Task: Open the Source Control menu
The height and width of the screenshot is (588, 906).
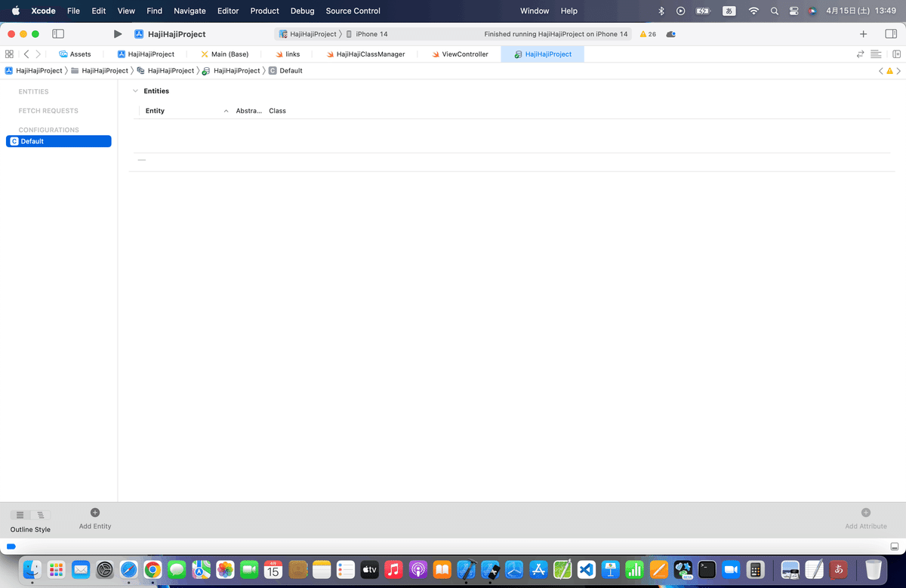Action: [353, 11]
